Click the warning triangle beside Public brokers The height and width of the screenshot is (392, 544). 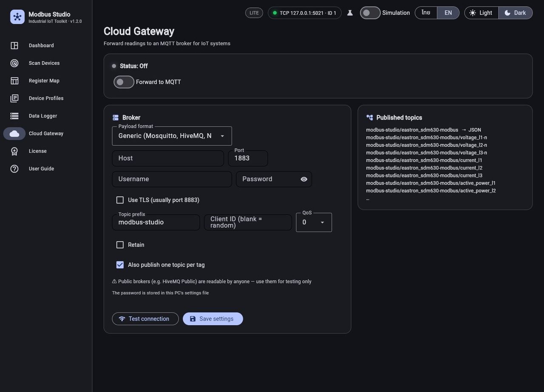pos(114,281)
